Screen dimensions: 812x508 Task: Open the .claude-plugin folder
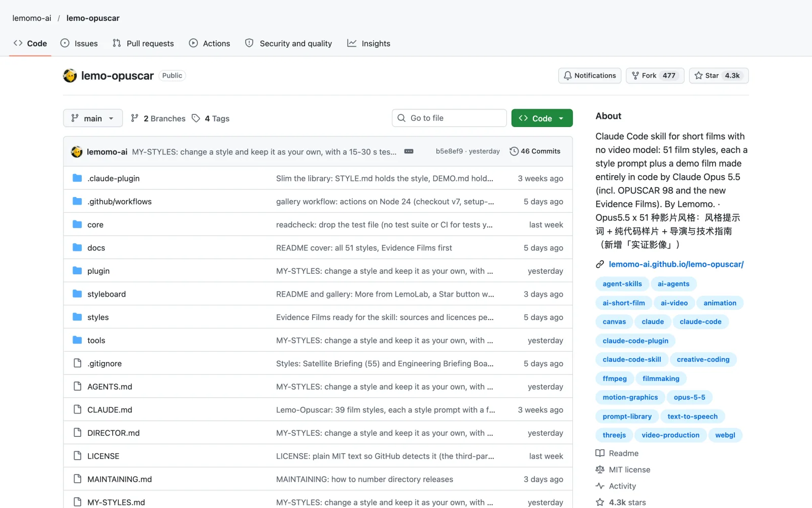tap(113, 178)
